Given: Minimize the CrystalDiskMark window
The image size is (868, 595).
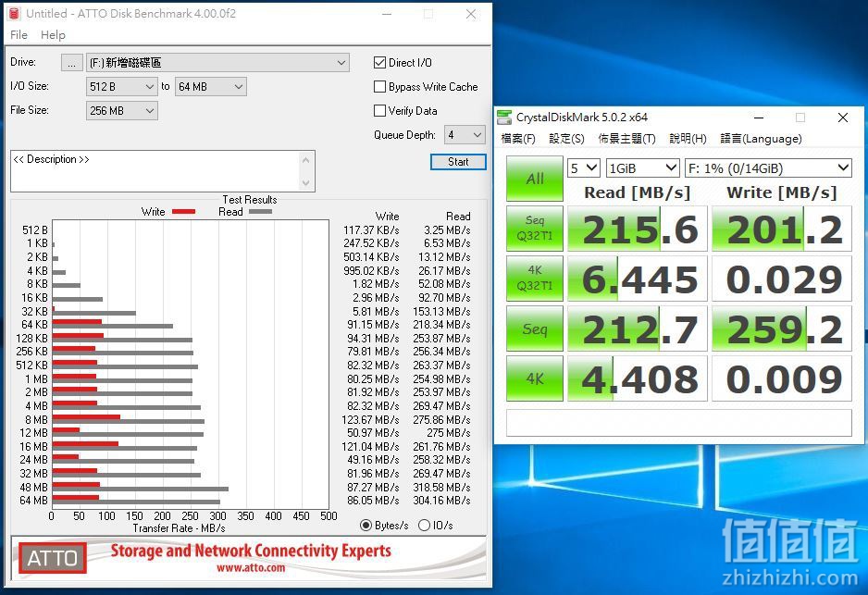Looking at the screenshot, I should pyautogui.click(x=759, y=118).
